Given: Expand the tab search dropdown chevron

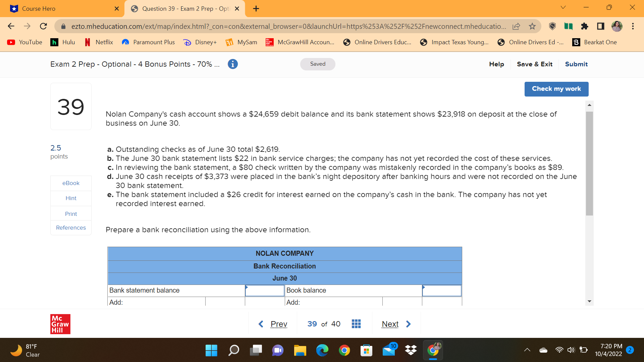Looking at the screenshot, I should (563, 7).
